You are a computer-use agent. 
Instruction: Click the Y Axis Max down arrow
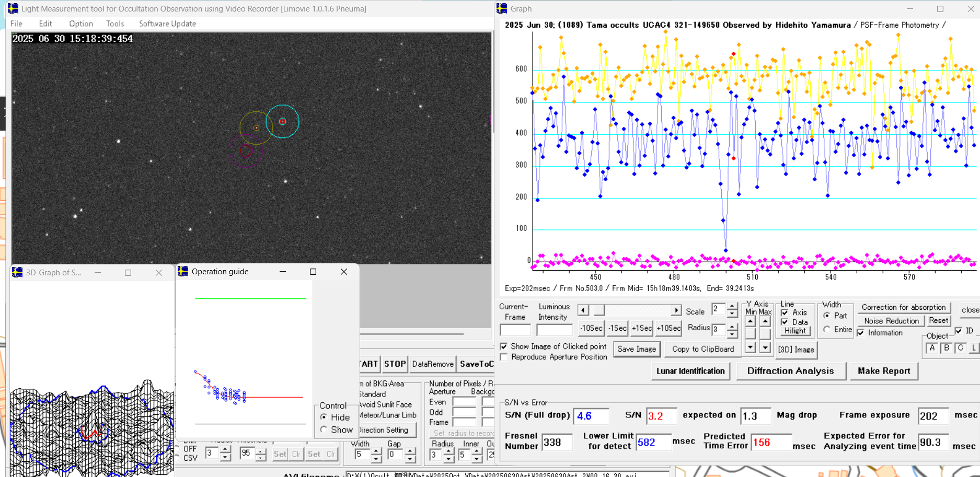pos(765,347)
